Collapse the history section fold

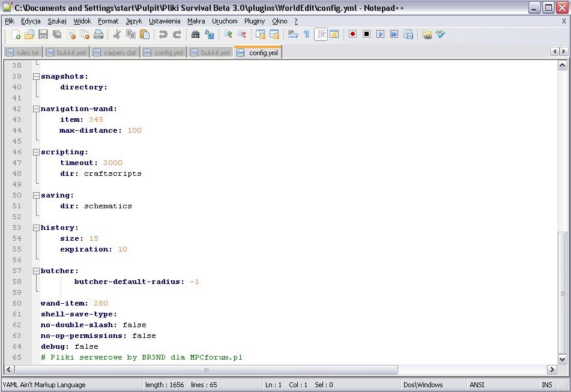pos(36,228)
